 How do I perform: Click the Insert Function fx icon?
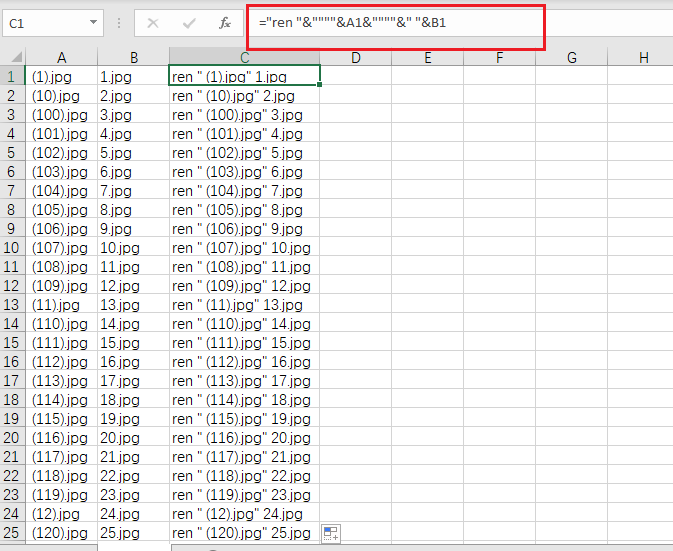point(225,23)
